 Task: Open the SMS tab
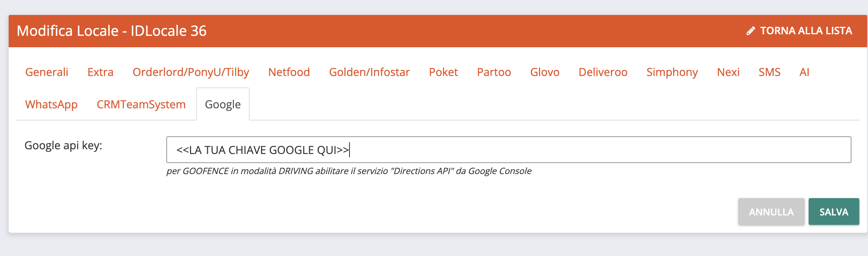point(769,72)
